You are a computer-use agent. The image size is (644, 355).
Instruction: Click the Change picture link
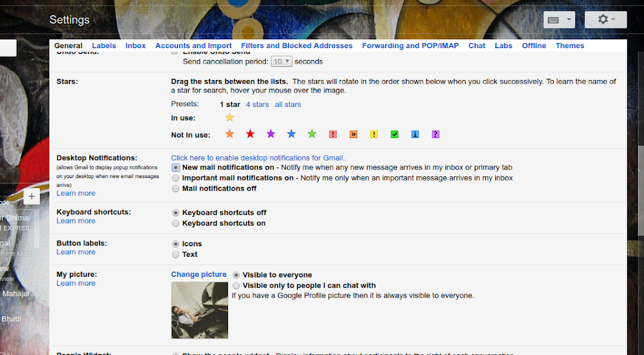[199, 274]
